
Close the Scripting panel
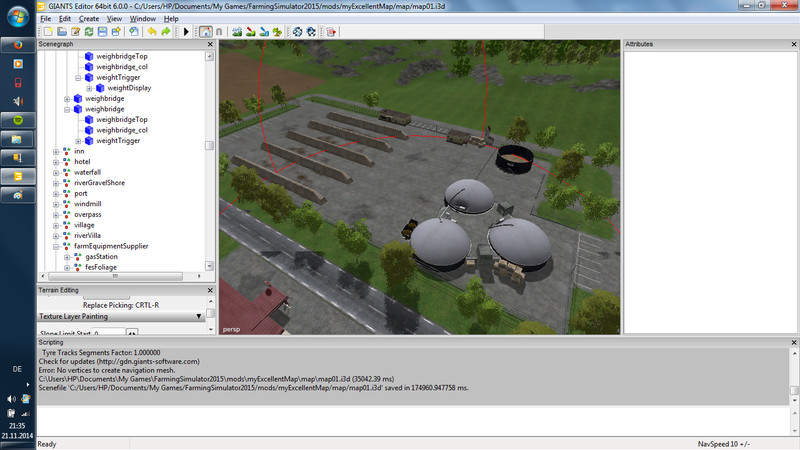(794, 342)
